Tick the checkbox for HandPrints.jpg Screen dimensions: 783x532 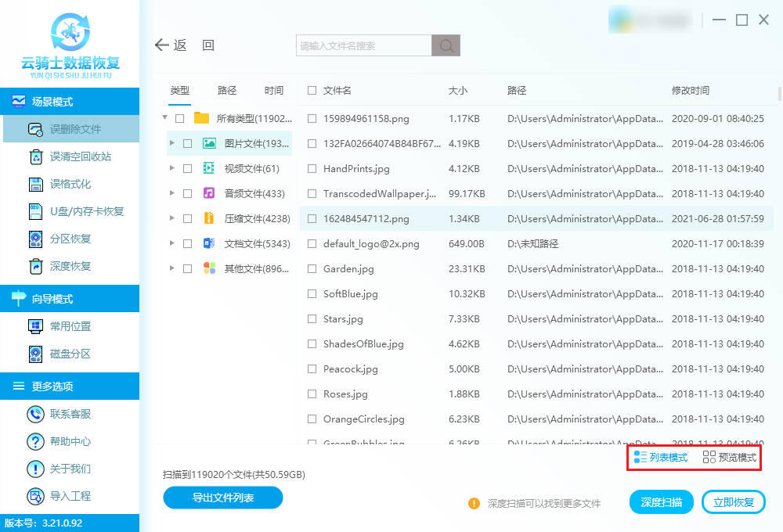tap(312, 169)
